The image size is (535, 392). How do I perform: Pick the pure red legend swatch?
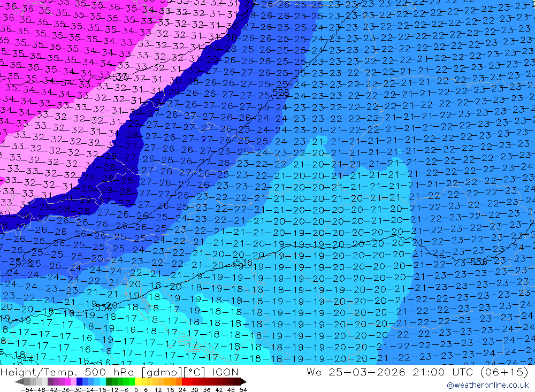tap(185, 382)
